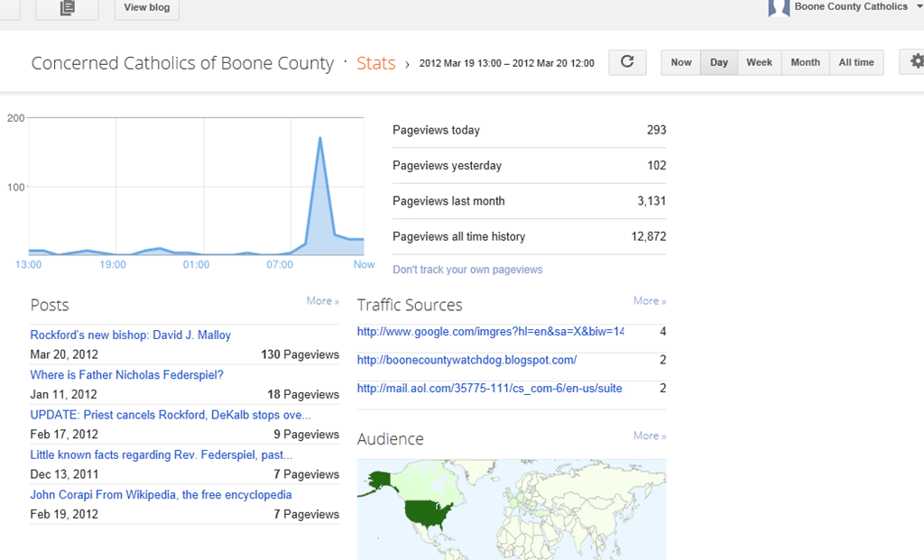Click the Now chart axis label
Image resolution: width=924 pixels, height=560 pixels.
click(364, 264)
